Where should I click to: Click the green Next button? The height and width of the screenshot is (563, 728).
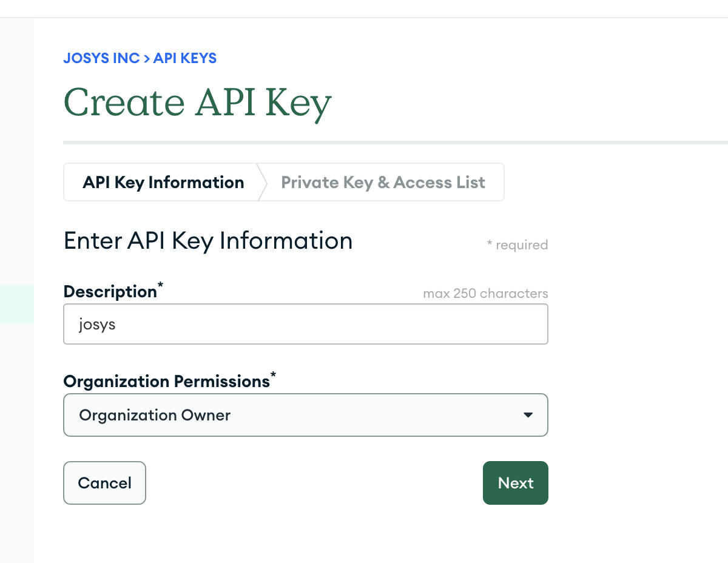click(515, 483)
